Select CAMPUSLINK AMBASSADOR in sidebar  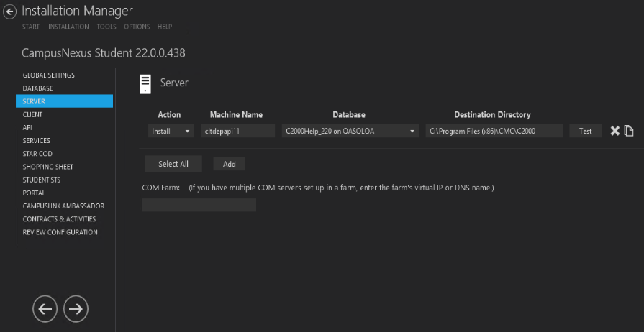point(65,206)
